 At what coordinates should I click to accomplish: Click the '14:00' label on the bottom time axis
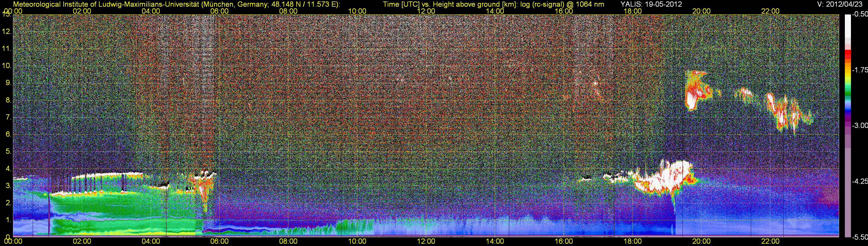point(495,241)
